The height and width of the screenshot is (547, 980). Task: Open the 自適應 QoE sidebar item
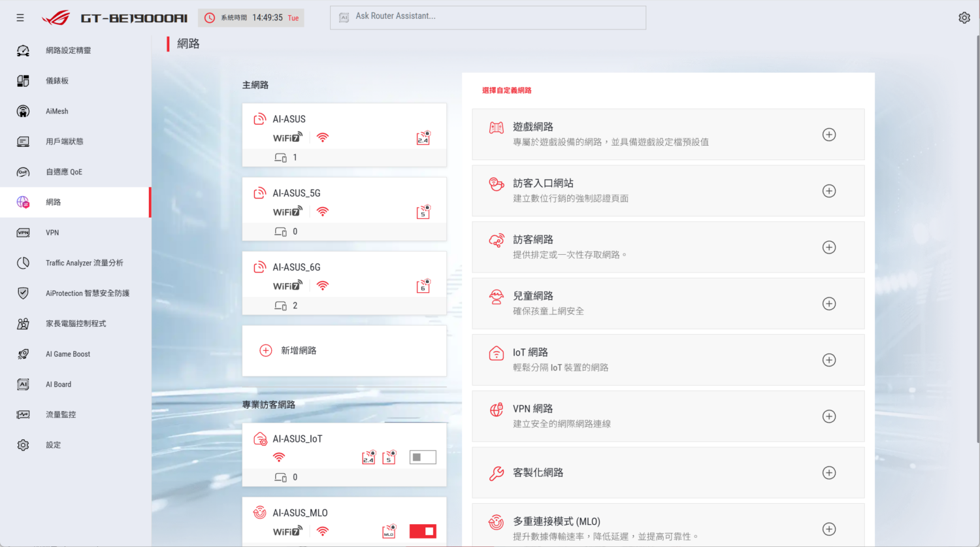[x=75, y=172]
